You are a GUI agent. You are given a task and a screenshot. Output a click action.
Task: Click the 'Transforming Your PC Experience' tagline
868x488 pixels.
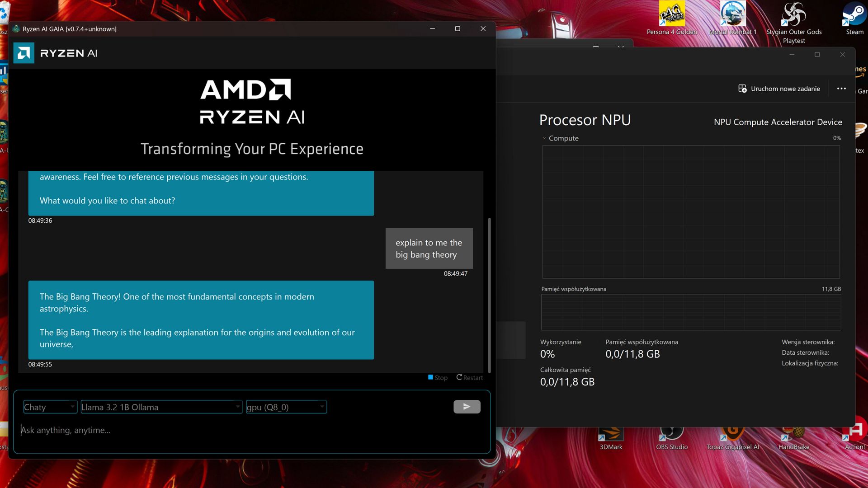[252, 149]
